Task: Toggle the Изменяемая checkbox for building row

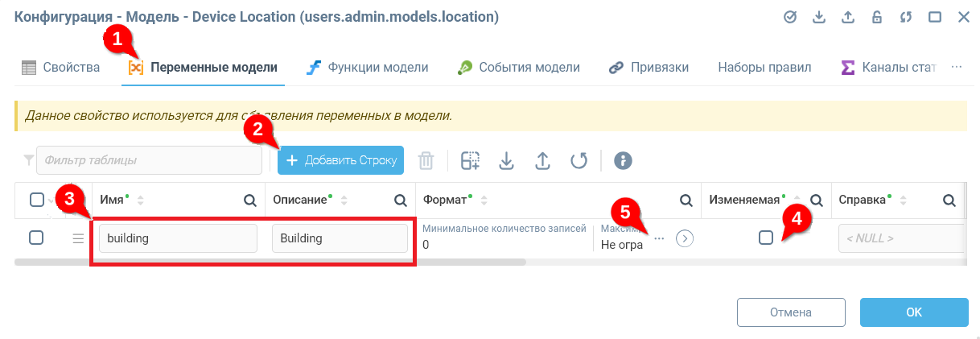Action: point(765,238)
